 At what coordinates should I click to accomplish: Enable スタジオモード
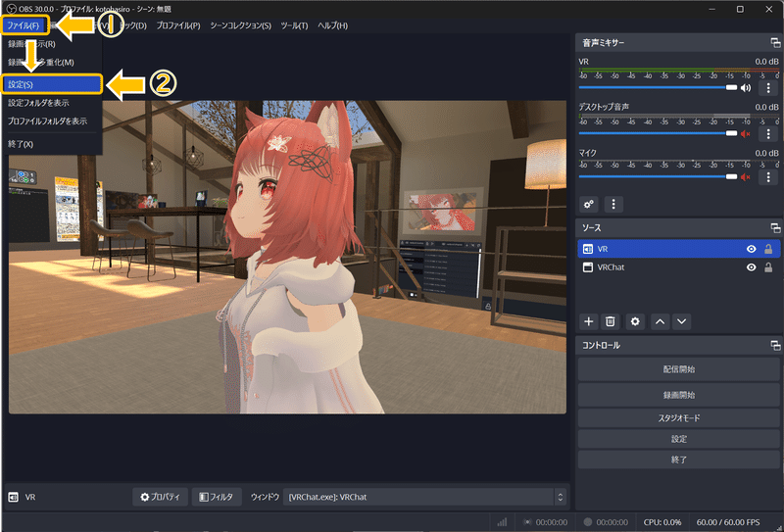(x=678, y=418)
